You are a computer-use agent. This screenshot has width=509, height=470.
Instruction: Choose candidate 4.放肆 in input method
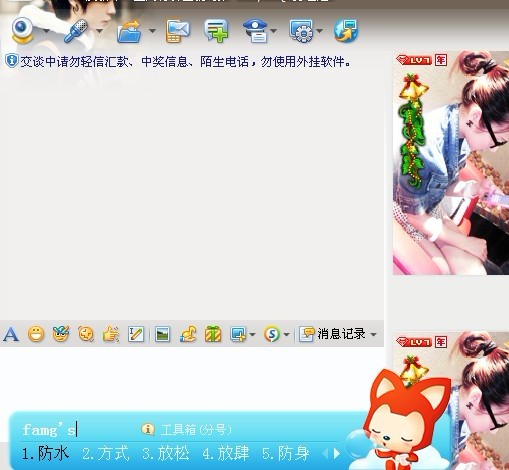pos(226,454)
